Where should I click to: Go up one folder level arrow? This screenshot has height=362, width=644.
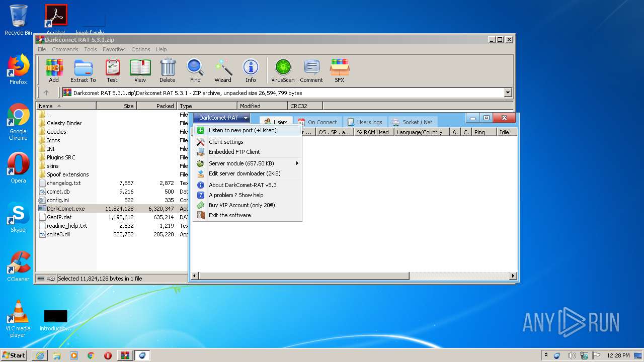[46, 93]
